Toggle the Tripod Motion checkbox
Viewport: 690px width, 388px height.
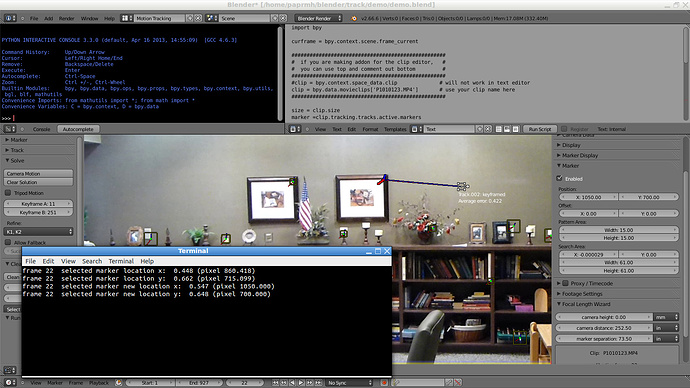click(8, 193)
